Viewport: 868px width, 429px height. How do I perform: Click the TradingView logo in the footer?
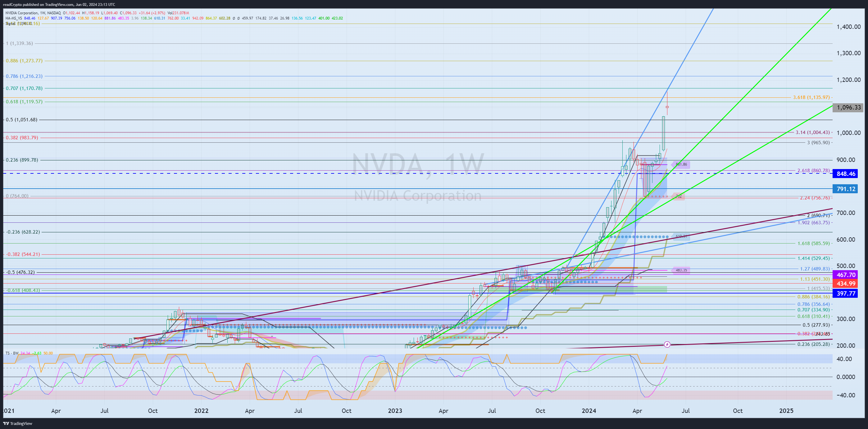click(x=17, y=423)
